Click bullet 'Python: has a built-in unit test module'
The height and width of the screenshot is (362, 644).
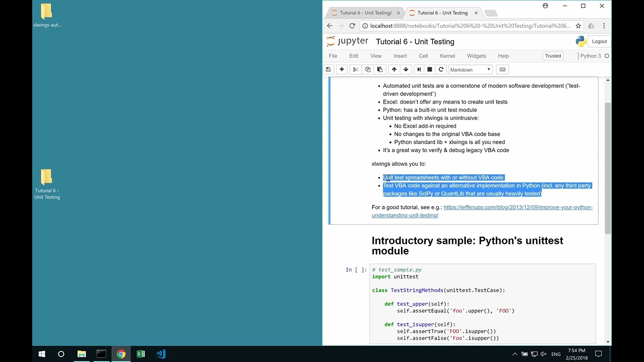[430, 110]
